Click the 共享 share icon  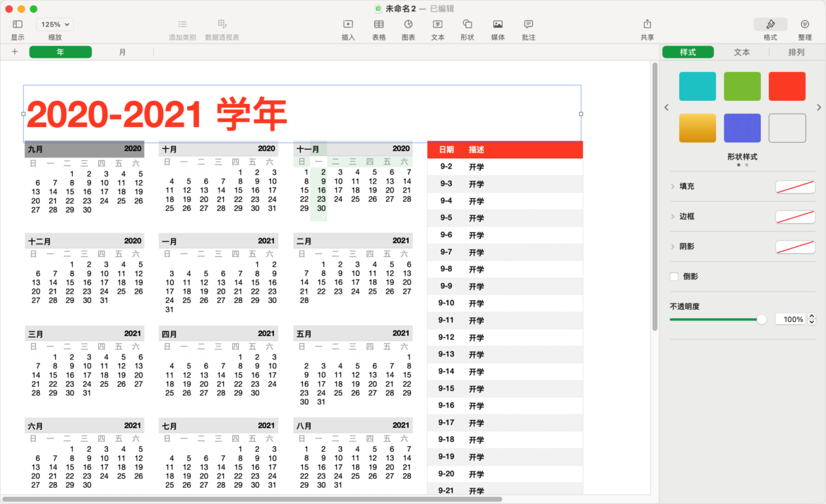point(647,24)
